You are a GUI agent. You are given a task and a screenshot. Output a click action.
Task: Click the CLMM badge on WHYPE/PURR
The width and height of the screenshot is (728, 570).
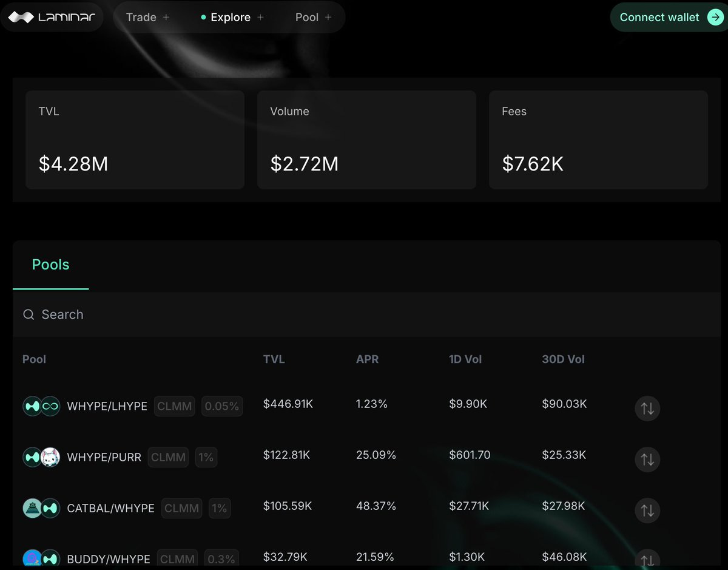point(169,457)
